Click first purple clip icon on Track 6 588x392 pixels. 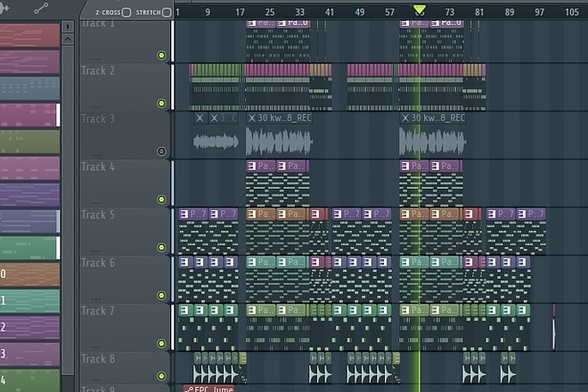184,262
